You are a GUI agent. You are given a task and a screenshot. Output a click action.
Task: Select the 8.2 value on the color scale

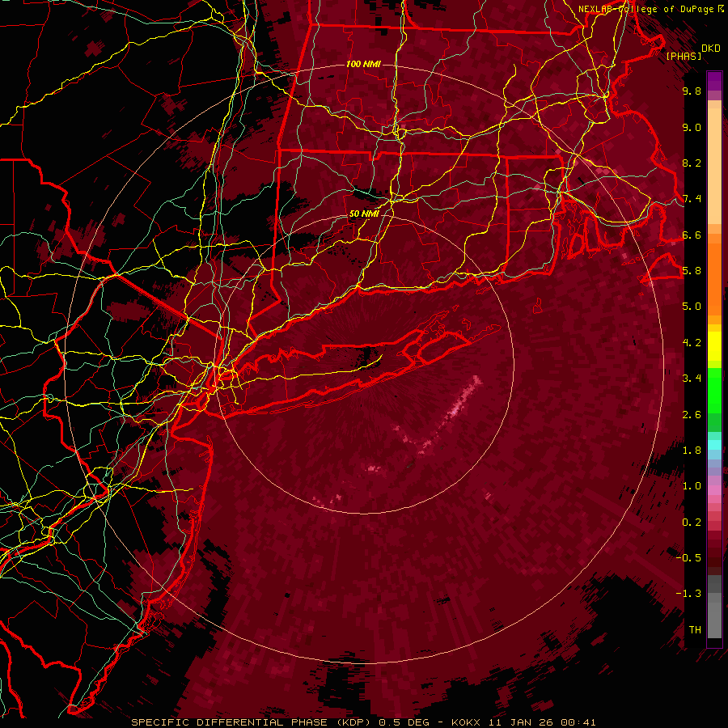click(692, 163)
